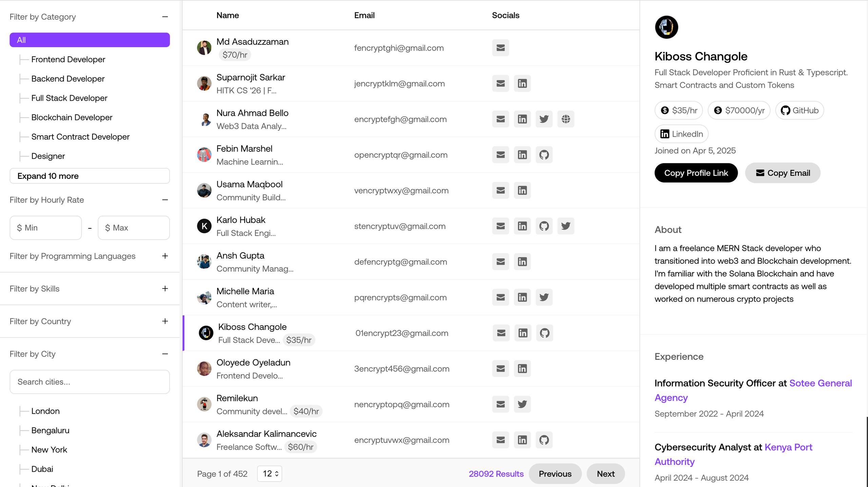Collapse the Filter by Hourly Rate section

point(165,200)
